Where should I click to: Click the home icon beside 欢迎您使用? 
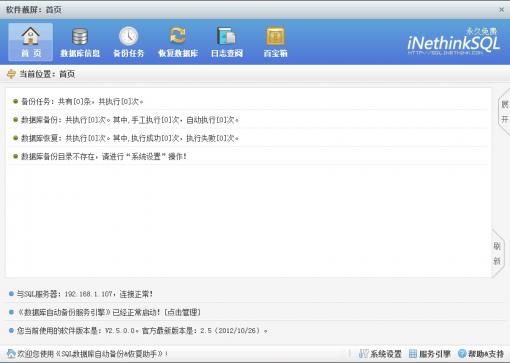tap(11, 354)
